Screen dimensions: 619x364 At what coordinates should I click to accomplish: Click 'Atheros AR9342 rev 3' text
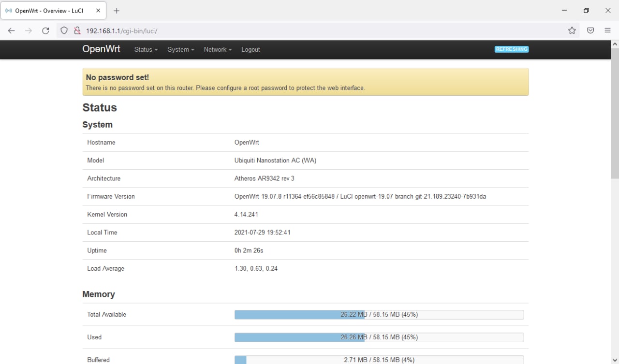(264, 178)
